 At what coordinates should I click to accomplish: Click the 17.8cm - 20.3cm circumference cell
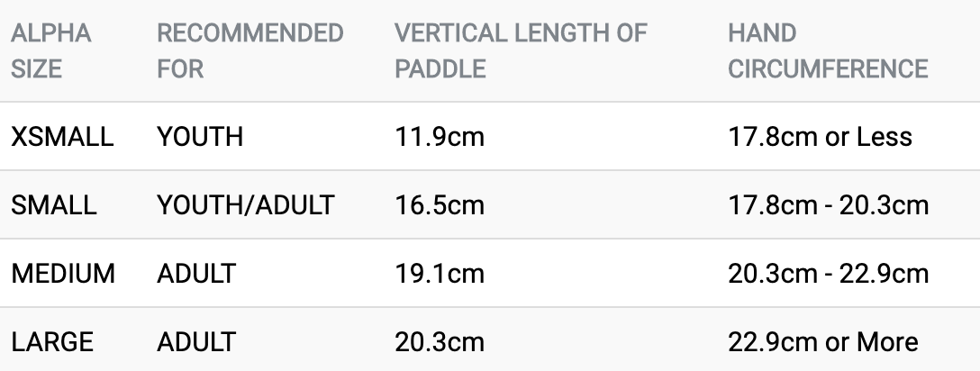[x=828, y=205]
